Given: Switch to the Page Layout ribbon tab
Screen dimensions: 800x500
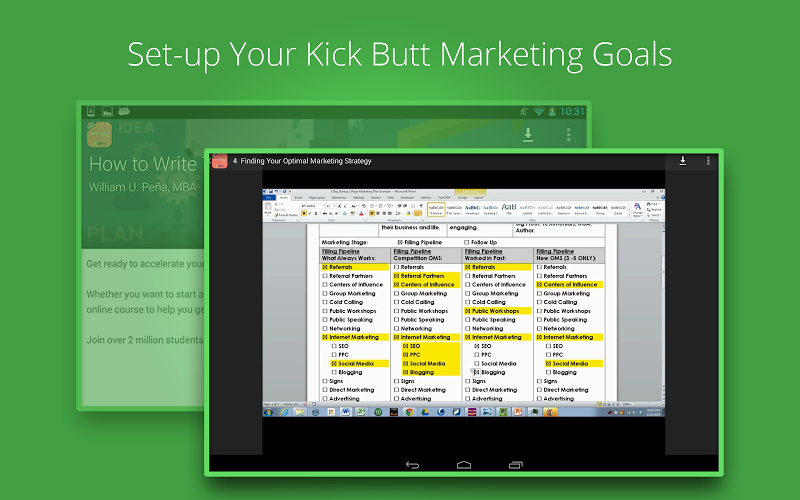Looking at the screenshot, I should pyautogui.click(x=317, y=197).
